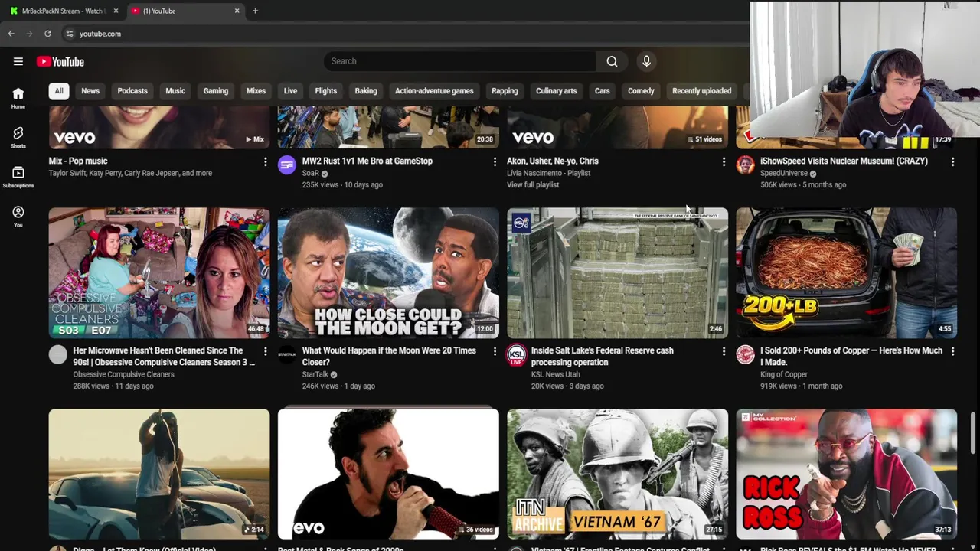Open options for Mix - Pop music
The image size is (980, 551).
click(266, 161)
